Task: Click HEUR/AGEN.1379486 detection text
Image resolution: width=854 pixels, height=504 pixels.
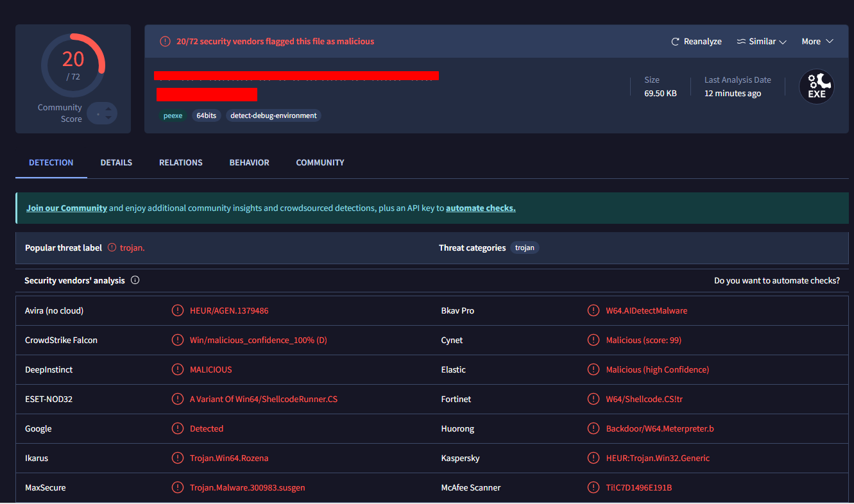Action: 229,310
